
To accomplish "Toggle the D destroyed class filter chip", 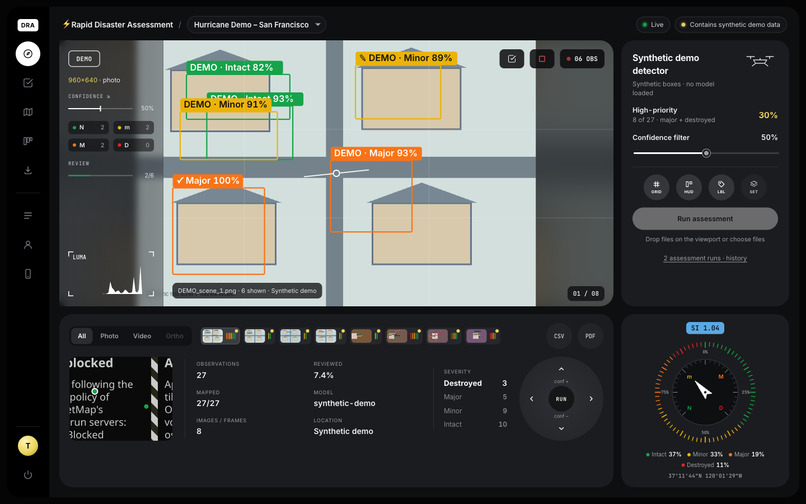I will point(133,145).
